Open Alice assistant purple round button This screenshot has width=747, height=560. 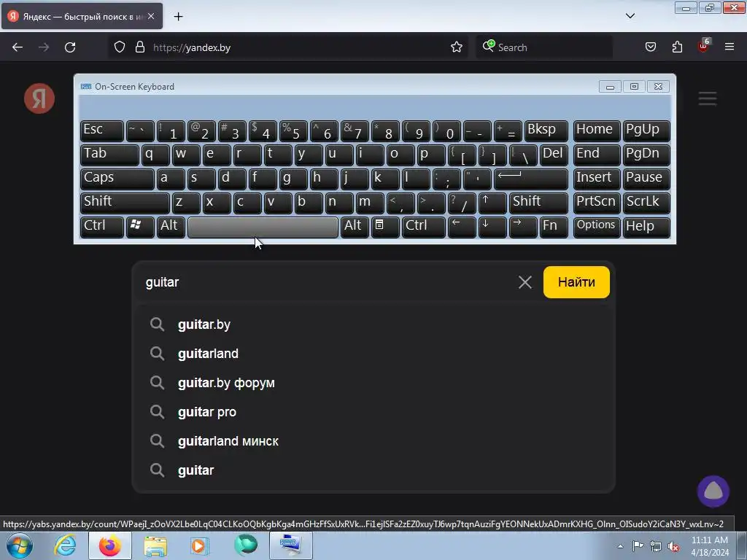[x=713, y=491]
